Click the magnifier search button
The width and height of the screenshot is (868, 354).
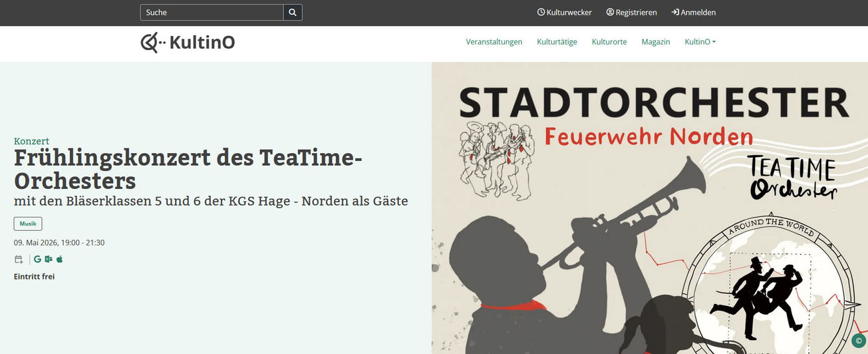click(293, 13)
